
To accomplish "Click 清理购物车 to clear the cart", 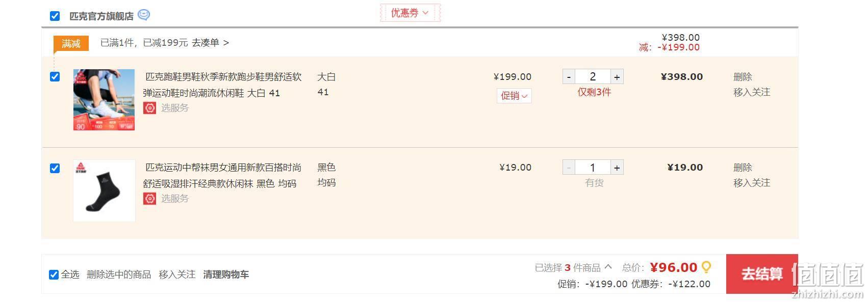I will click(226, 274).
